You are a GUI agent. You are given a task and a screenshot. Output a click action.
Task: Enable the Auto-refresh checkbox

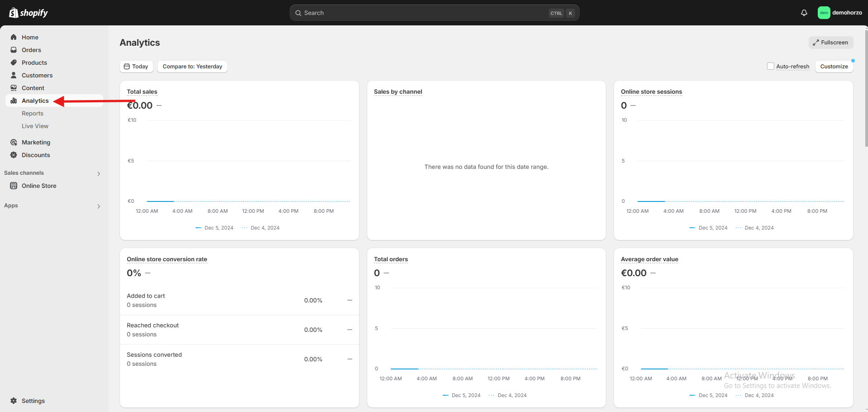(770, 66)
